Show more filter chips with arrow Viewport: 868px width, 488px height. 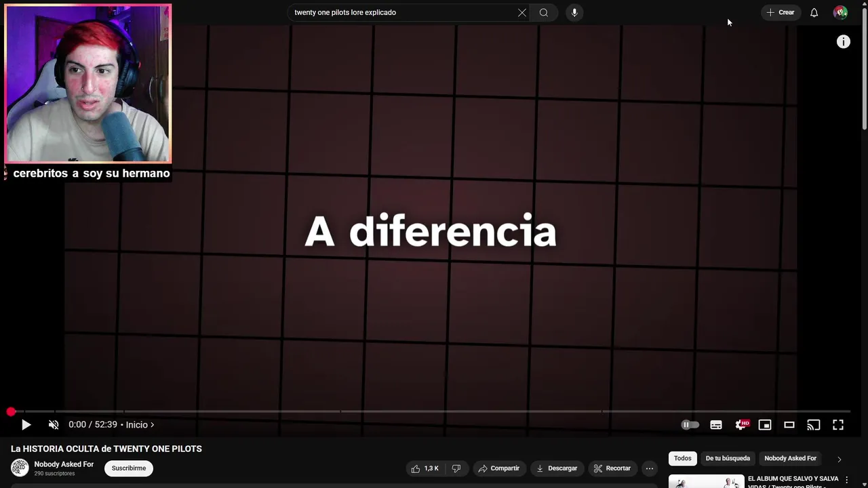coord(839,459)
